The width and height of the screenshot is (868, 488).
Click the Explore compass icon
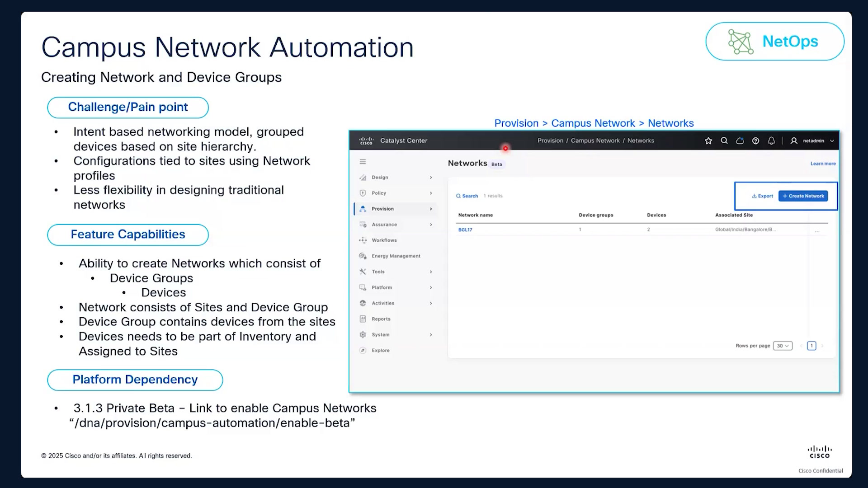363,351
